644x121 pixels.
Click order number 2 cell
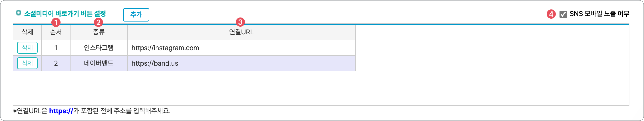click(56, 64)
